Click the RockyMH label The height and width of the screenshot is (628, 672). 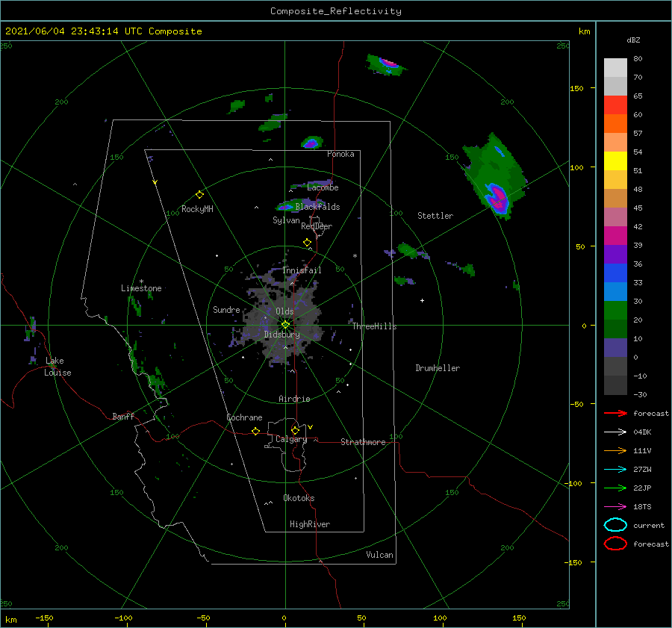[x=197, y=209]
